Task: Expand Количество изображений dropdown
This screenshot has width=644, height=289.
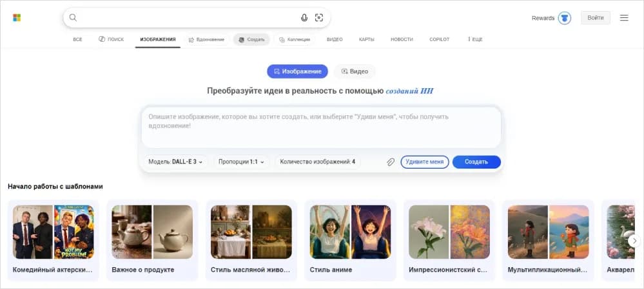Action: tap(318, 162)
